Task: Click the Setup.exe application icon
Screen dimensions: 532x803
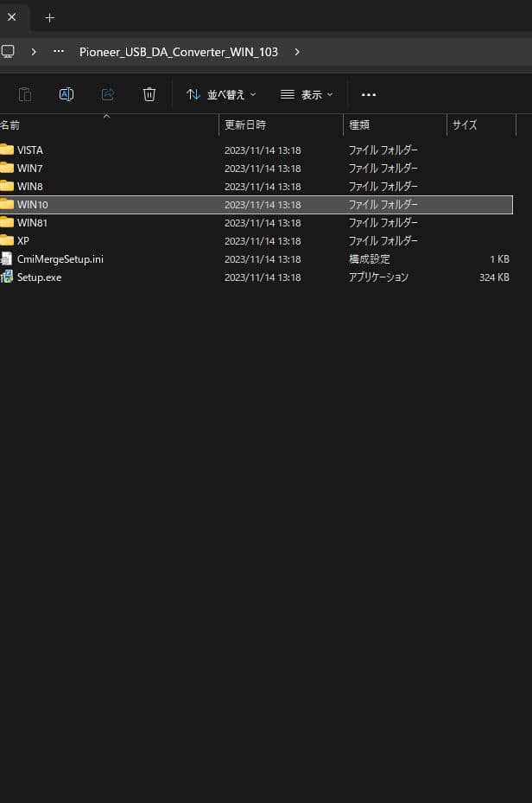Action: 7,277
